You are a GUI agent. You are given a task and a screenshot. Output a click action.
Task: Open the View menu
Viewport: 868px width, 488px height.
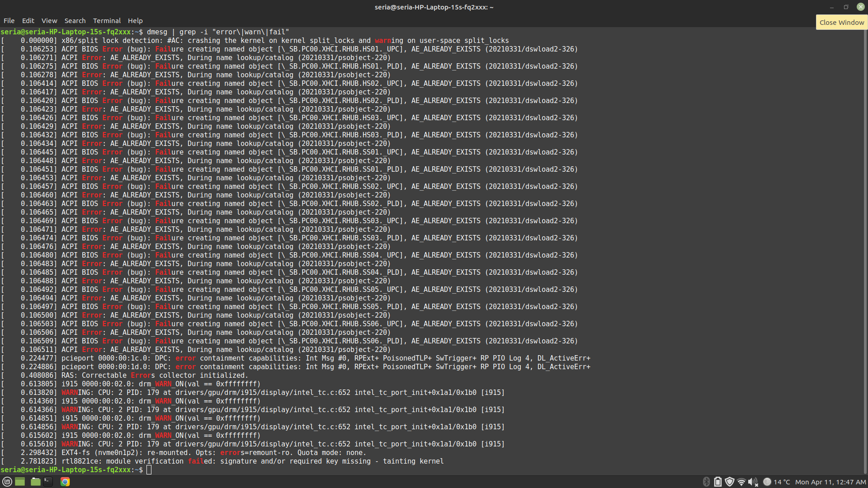tap(49, 21)
